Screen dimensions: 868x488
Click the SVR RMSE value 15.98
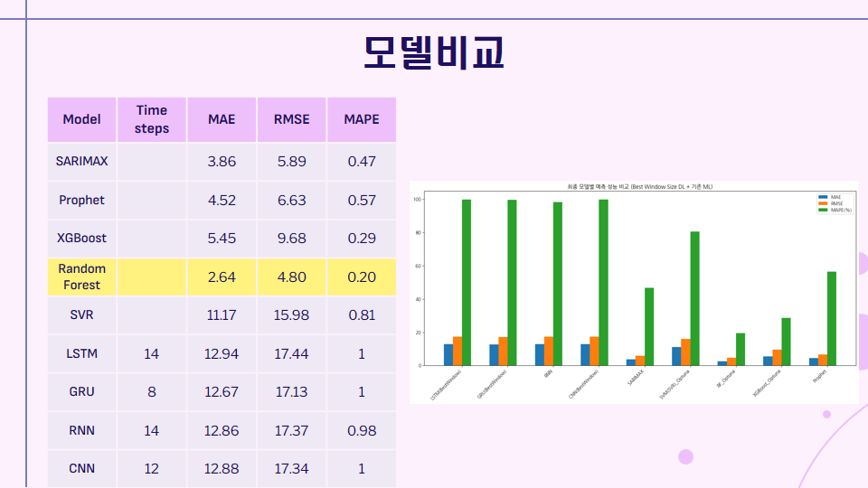click(x=292, y=315)
